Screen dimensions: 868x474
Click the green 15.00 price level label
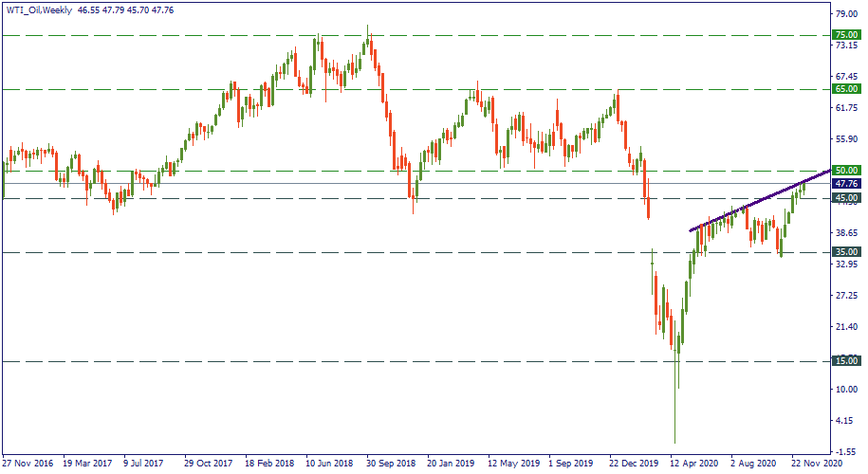(845, 361)
